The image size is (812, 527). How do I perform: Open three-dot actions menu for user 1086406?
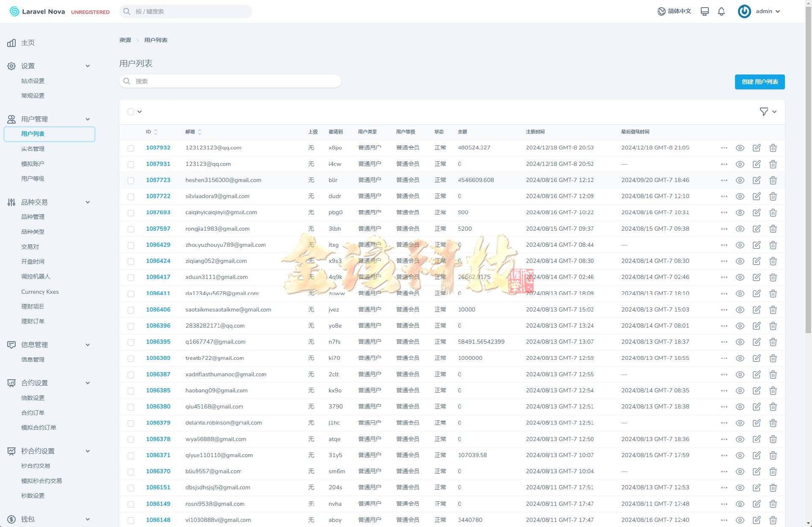pyautogui.click(x=724, y=310)
